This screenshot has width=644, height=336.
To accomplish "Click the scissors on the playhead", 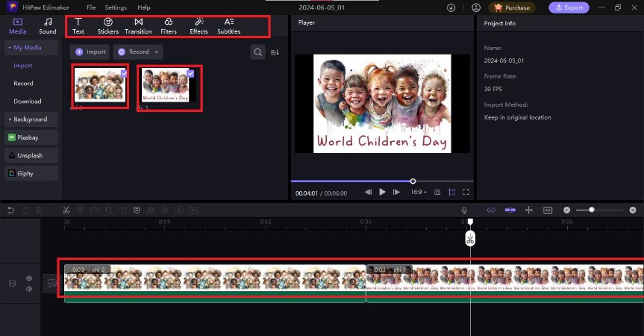I will [x=470, y=239].
